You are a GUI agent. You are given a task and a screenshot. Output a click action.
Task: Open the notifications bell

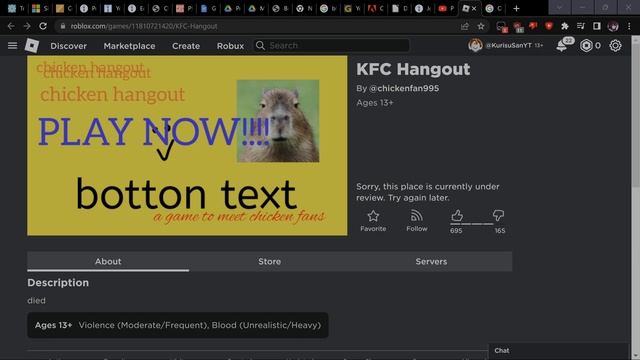[x=562, y=45]
